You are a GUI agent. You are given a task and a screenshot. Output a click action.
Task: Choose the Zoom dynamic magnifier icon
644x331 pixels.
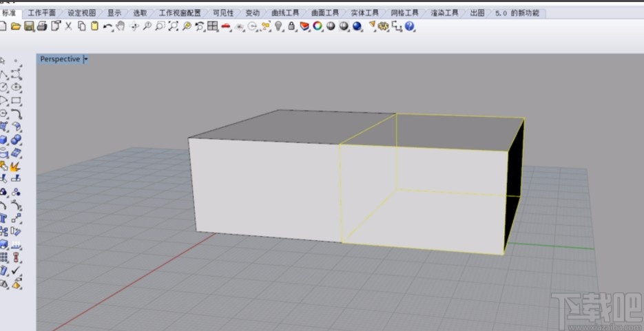coord(147,27)
